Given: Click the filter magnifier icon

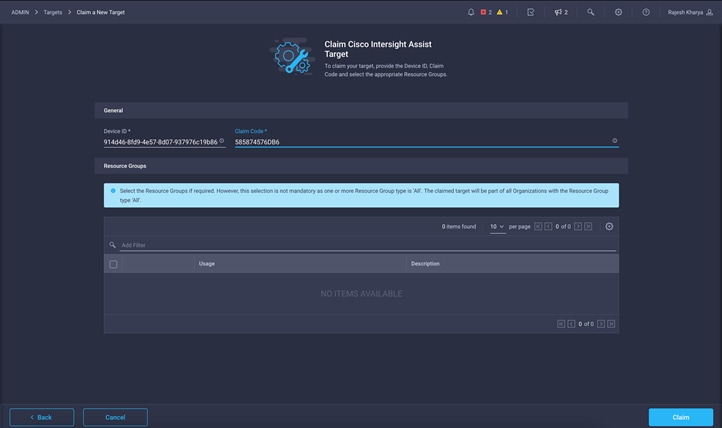Looking at the screenshot, I should point(112,245).
